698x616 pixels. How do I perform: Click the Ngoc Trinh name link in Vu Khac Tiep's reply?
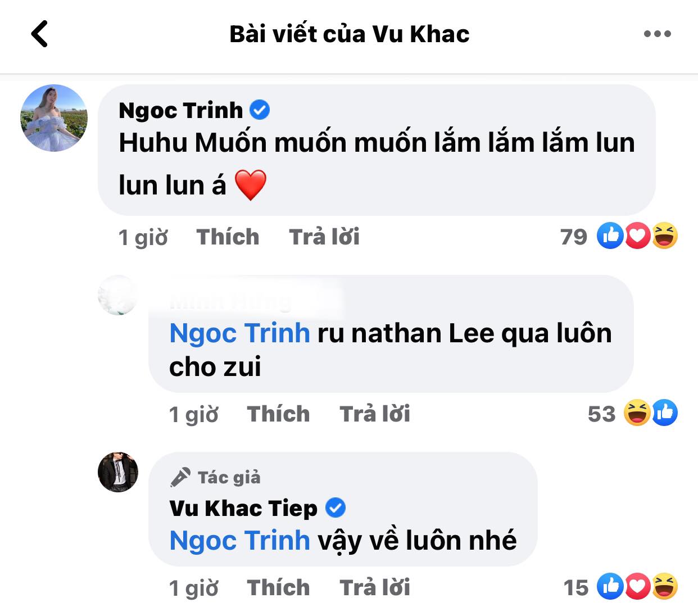[239, 540]
